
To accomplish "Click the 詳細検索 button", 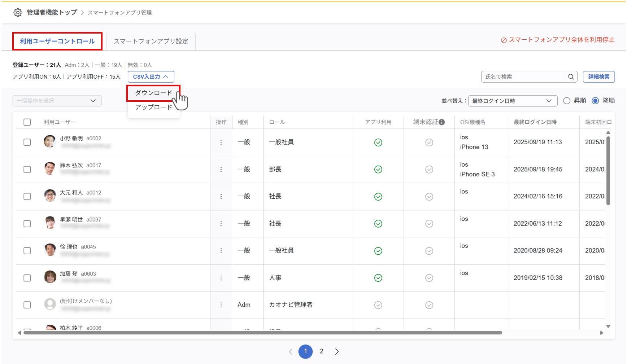I will [598, 77].
